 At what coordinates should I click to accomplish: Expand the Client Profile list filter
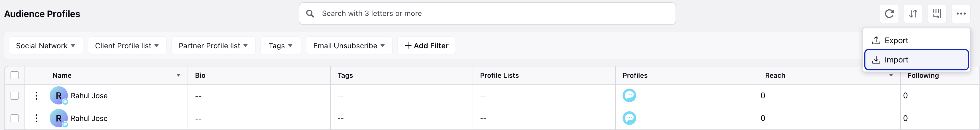pos(127,45)
